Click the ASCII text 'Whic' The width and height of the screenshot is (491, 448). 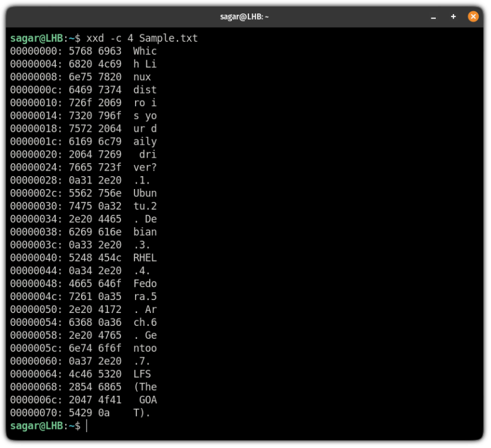145,52
